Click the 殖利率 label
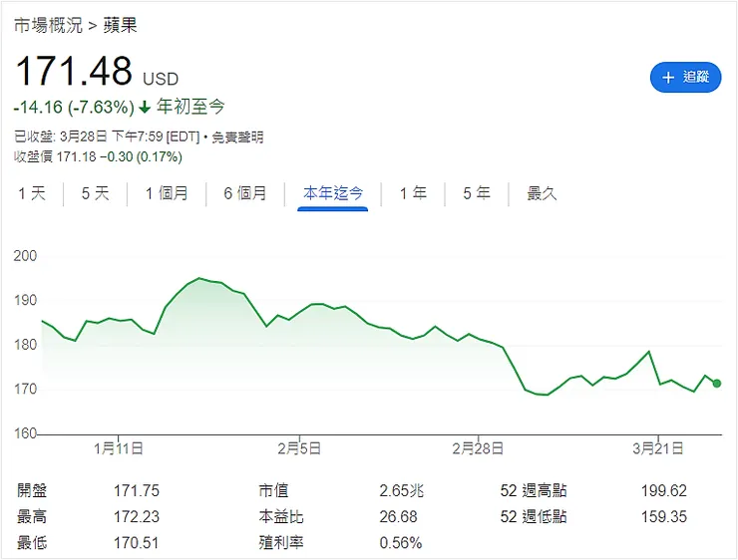 (281, 543)
